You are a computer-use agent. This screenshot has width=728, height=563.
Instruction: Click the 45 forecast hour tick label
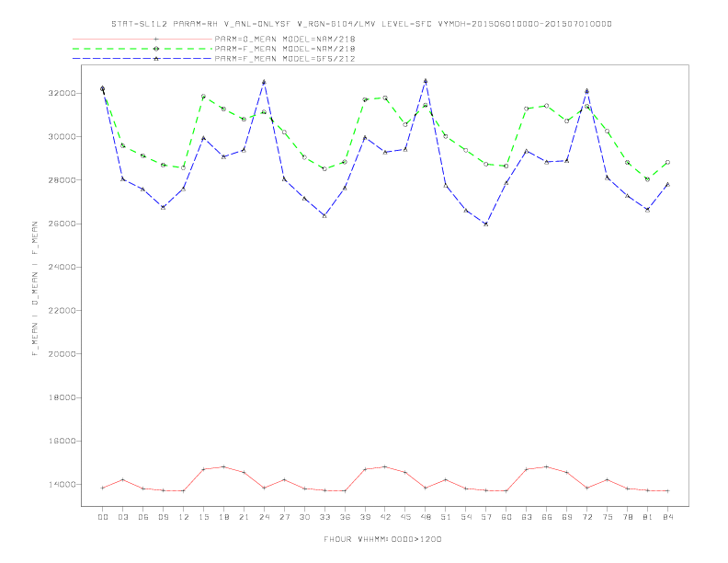[x=405, y=517]
